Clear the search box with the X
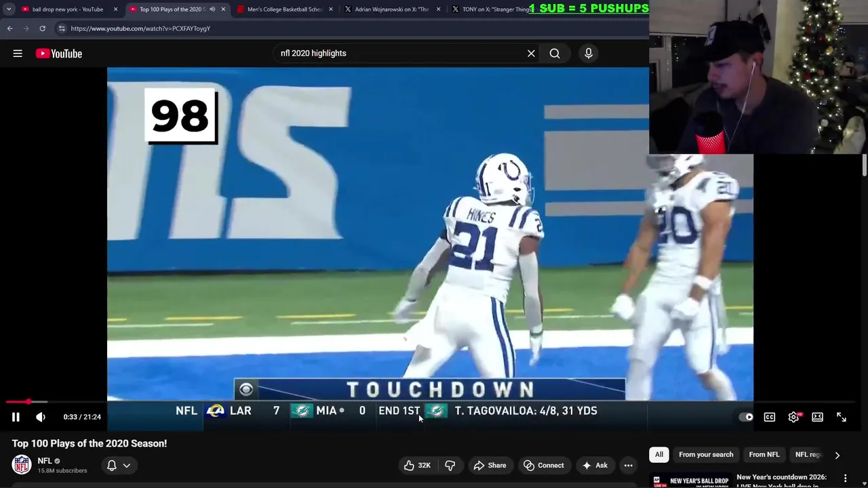The image size is (868, 488). [531, 54]
